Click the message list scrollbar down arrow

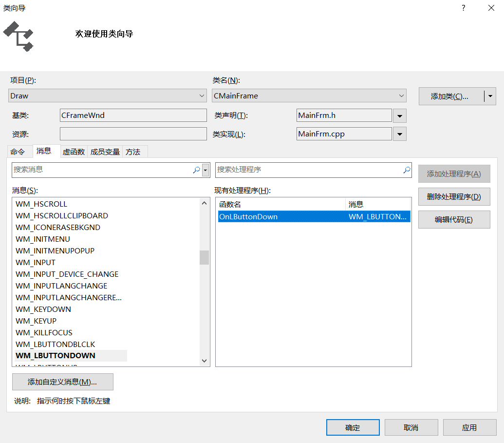204,361
